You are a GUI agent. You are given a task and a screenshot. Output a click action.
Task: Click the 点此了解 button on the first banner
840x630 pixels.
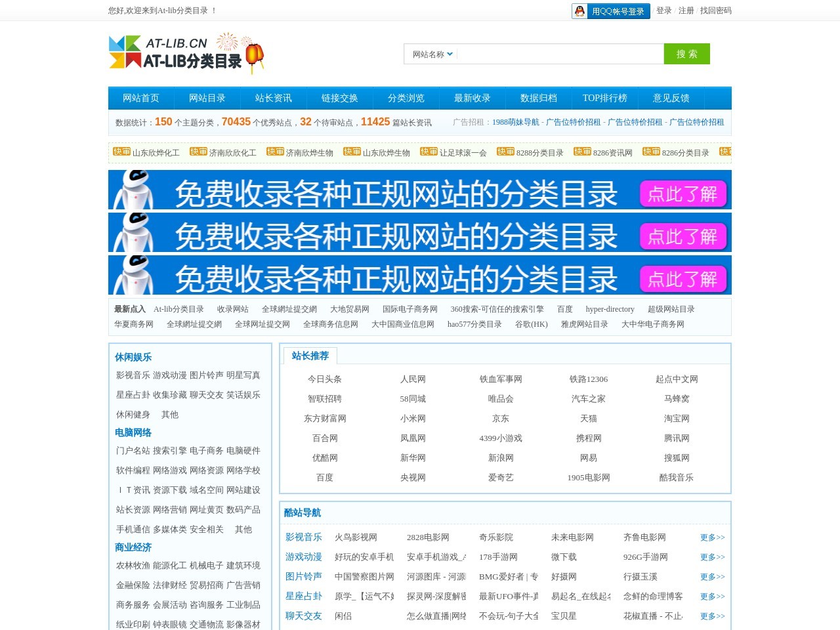point(682,194)
